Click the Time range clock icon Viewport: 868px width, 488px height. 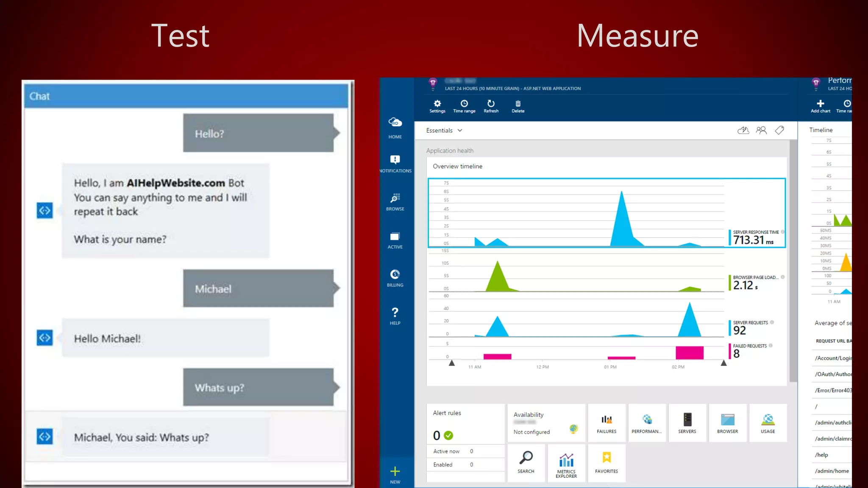tap(464, 104)
